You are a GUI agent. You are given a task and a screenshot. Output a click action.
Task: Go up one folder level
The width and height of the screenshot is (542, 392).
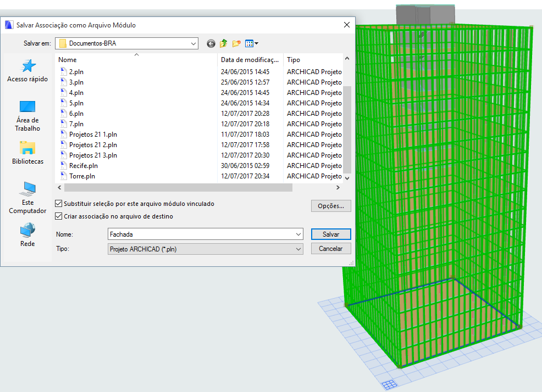coord(224,43)
